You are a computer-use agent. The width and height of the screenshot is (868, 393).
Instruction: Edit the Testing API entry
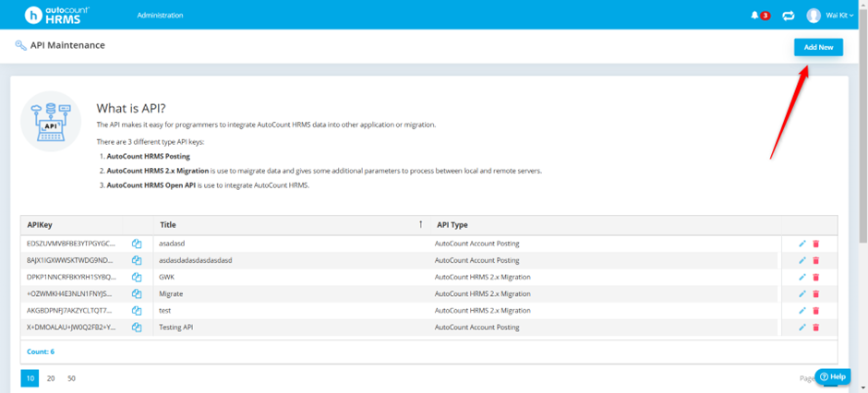click(802, 327)
